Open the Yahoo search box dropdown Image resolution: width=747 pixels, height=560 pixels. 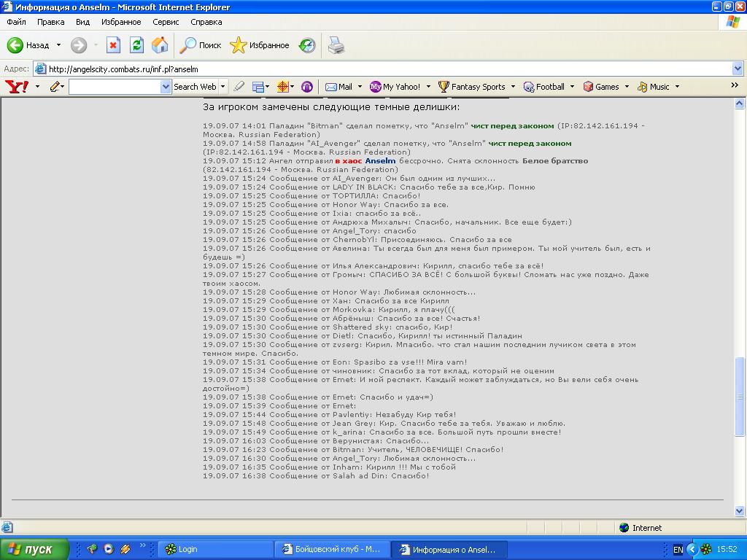166,87
